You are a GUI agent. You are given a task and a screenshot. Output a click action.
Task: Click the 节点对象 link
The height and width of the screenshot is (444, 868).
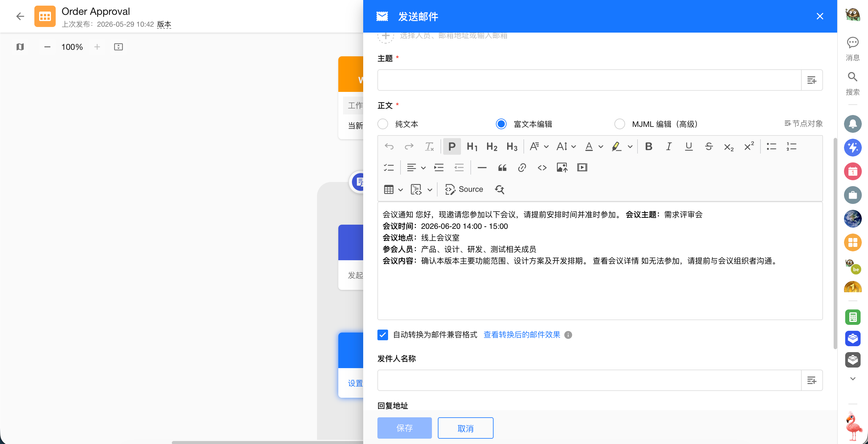[x=804, y=124]
